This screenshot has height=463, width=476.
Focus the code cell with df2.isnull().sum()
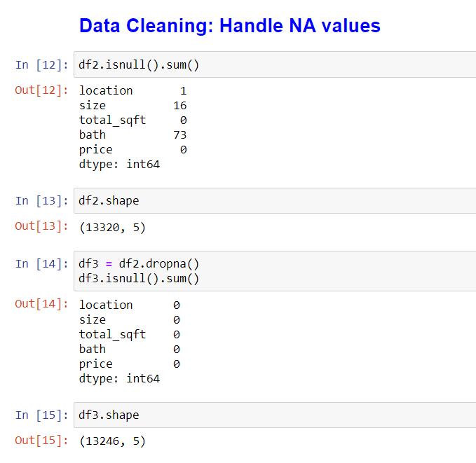[x=275, y=64]
